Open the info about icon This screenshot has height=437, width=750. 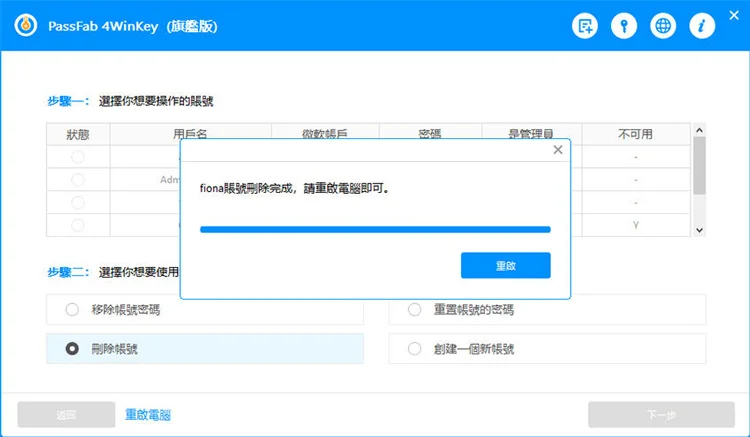coord(702,26)
